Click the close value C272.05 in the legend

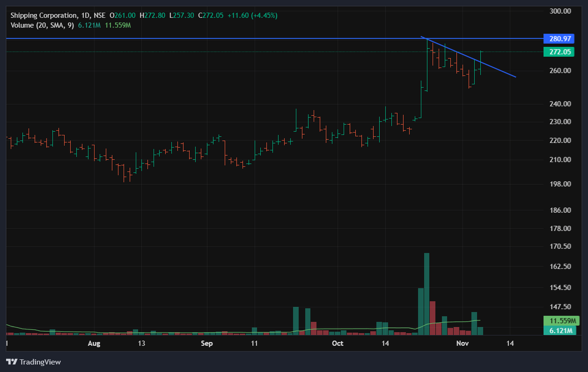click(211, 15)
